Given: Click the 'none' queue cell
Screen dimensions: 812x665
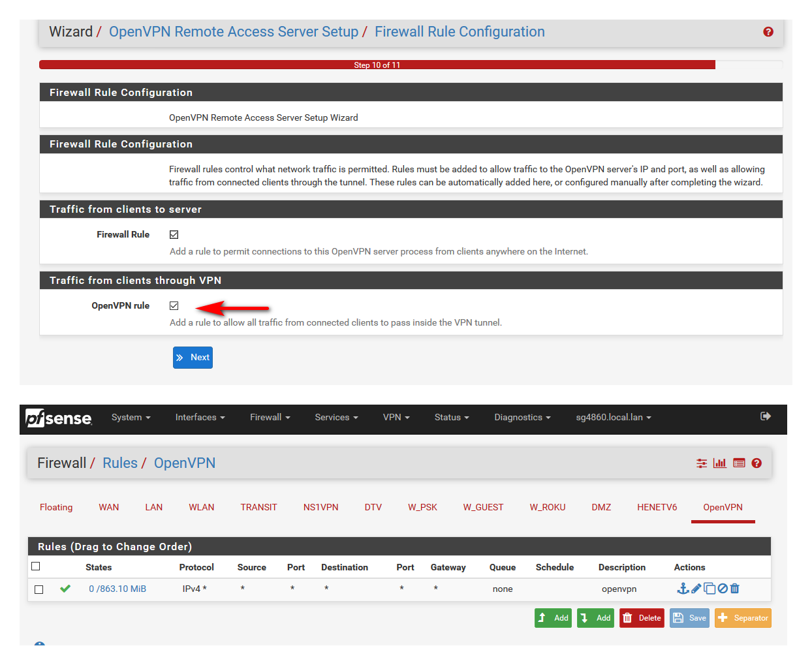Looking at the screenshot, I should tap(503, 589).
